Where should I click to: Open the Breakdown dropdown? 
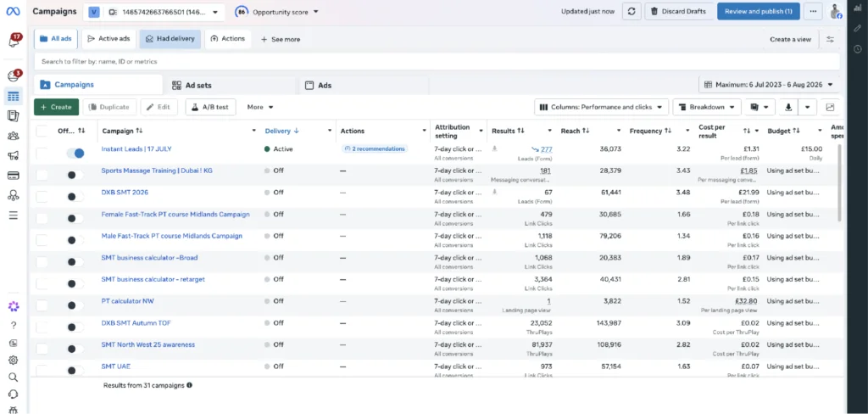pyautogui.click(x=707, y=107)
